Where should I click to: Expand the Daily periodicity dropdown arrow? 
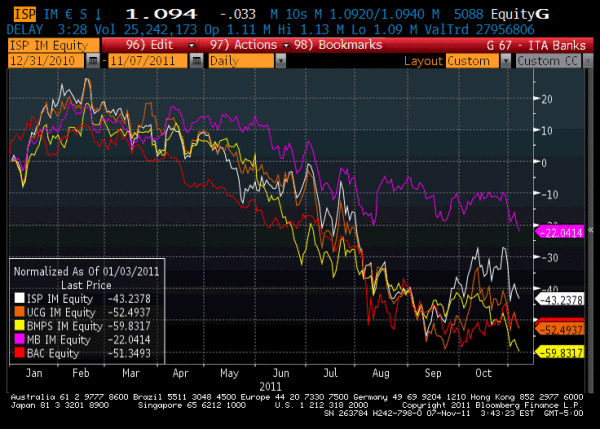280,61
